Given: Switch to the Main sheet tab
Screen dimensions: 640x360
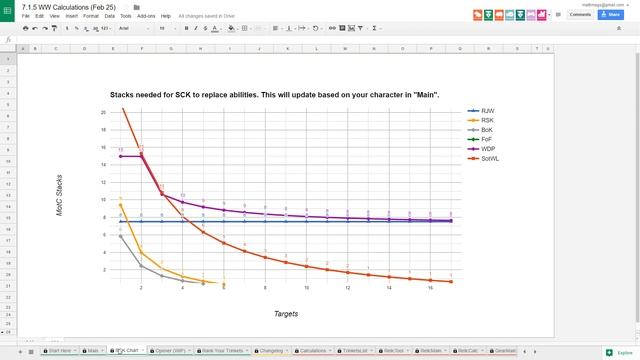Looking at the screenshot, I should tap(93, 351).
